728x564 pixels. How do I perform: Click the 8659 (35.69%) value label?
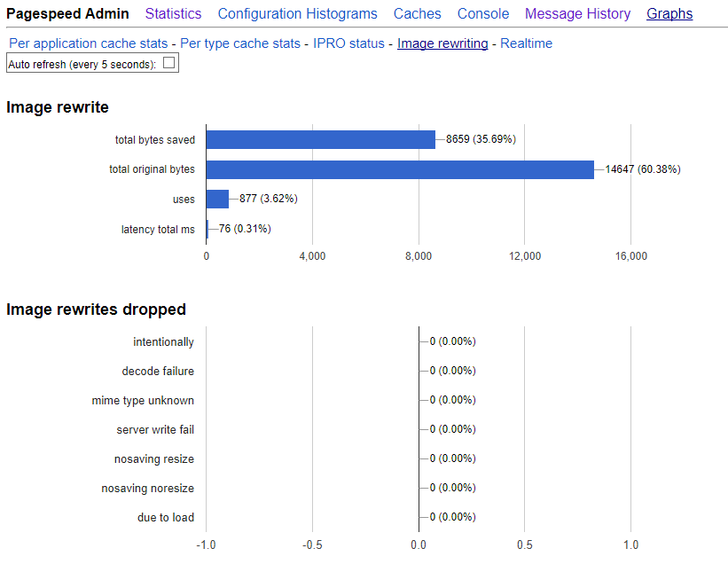point(481,139)
